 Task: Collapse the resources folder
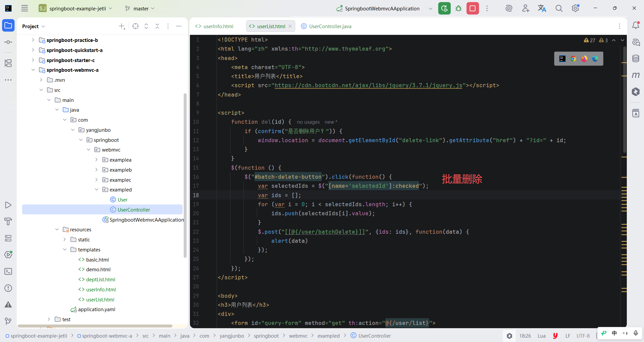click(x=57, y=229)
